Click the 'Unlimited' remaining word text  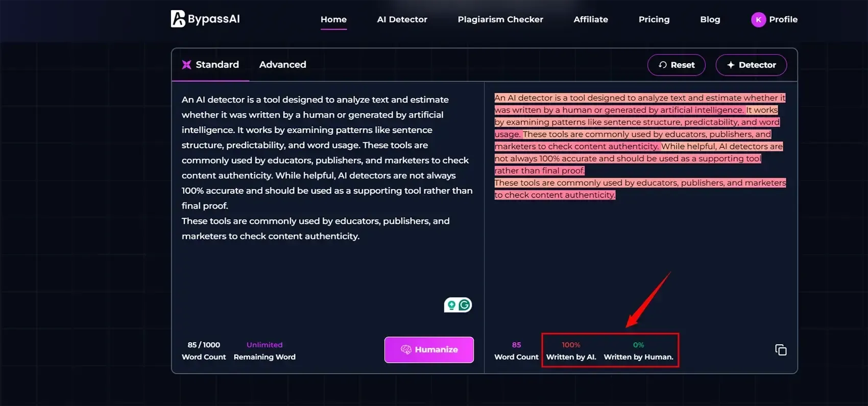[x=264, y=345]
